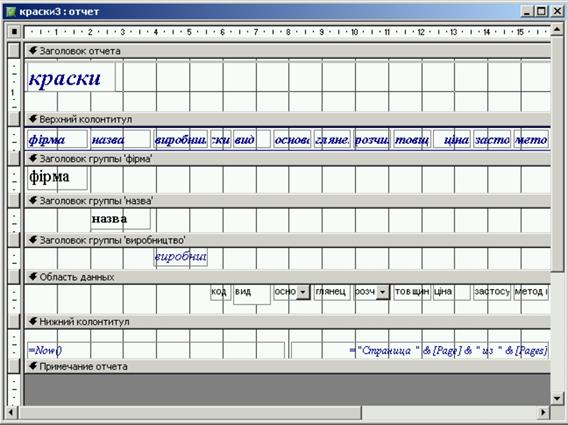Select the 'розчи' label in page header
This screenshot has height=425, width=568.
[x=372, y=139]
